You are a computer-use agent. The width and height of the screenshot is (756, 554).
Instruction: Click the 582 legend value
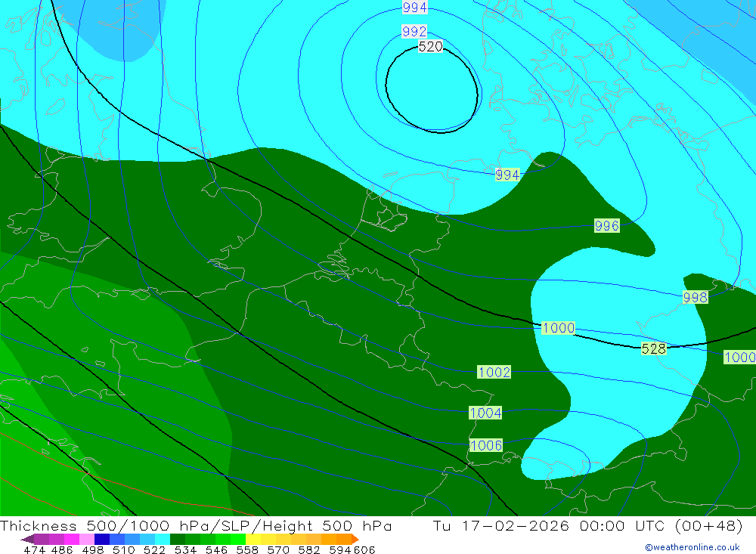308,549
